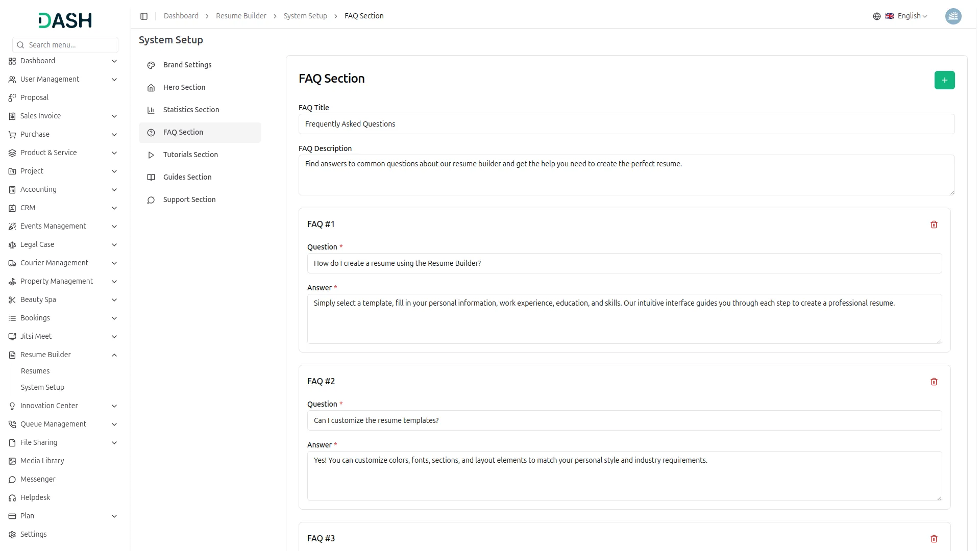This screenshot has height=551, width=980.
Task: Click the Hero Section home icon
Action: point(151,87)
